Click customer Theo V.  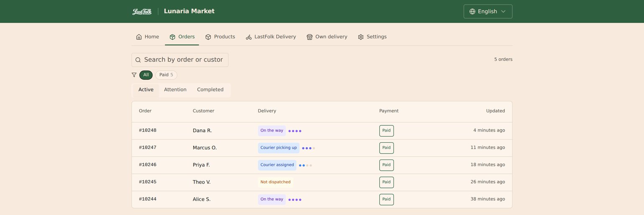[x=202, y=182]
